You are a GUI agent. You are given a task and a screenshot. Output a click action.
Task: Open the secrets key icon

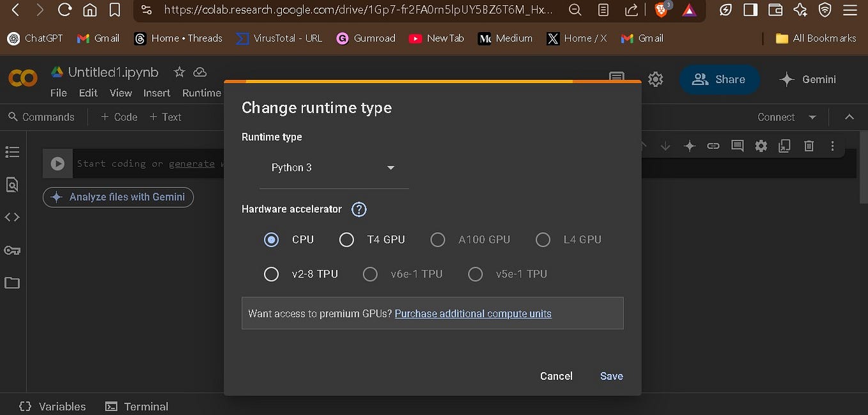point(12,250)
